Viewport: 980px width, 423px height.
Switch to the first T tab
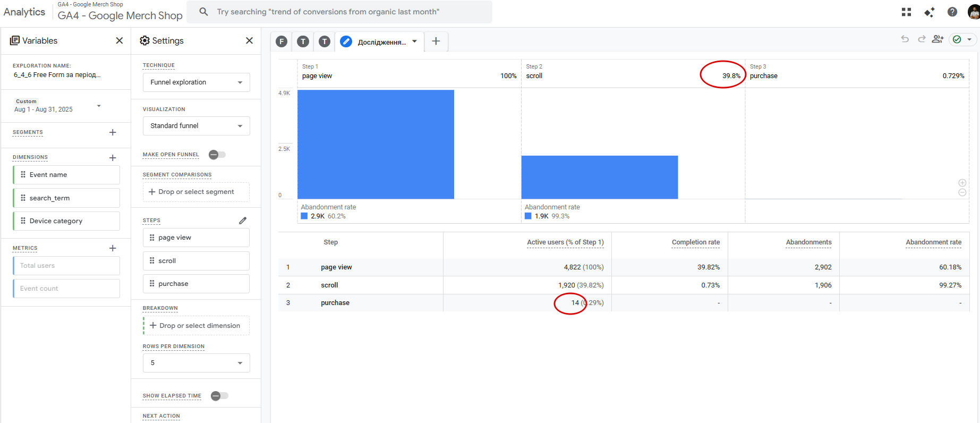click(x=303, y=41)
